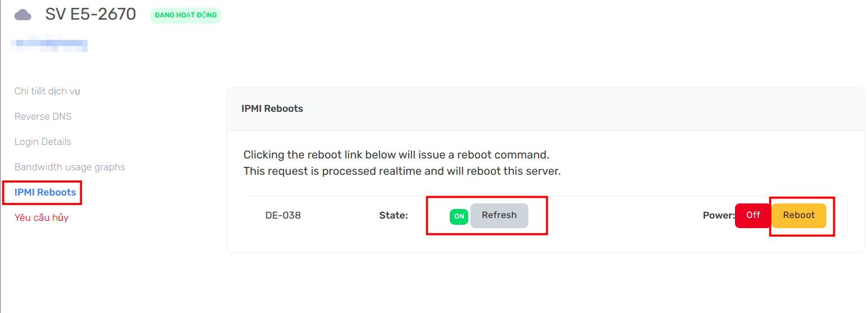868x313 pixels.
Task: Click the blurred text under the service title
Action: pyautogui.click(x=50, y=43)
